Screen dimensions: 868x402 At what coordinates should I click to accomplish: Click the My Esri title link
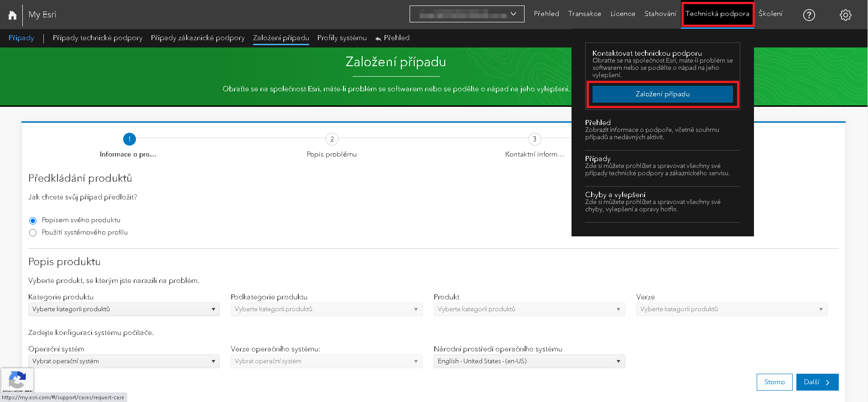point(42,15)
